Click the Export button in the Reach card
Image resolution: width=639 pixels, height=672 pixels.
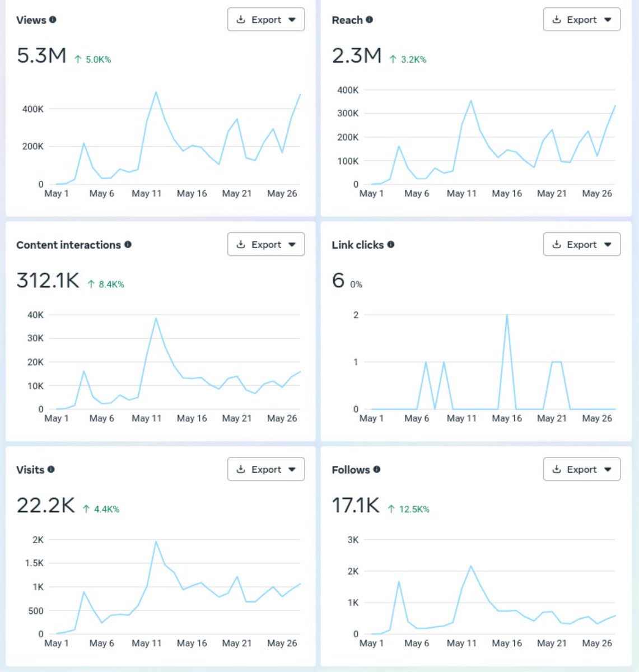coord(582,20)
